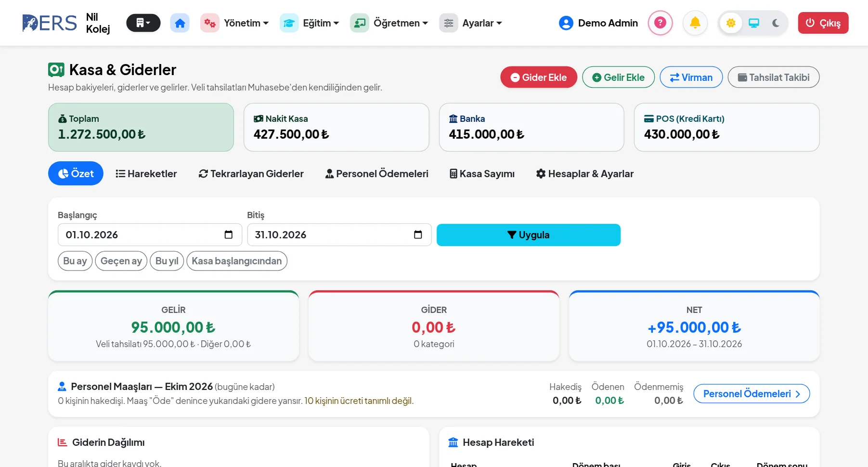Switch to the Özet tab
Viewport: 868px width, 467px height.
click(76, 173)
